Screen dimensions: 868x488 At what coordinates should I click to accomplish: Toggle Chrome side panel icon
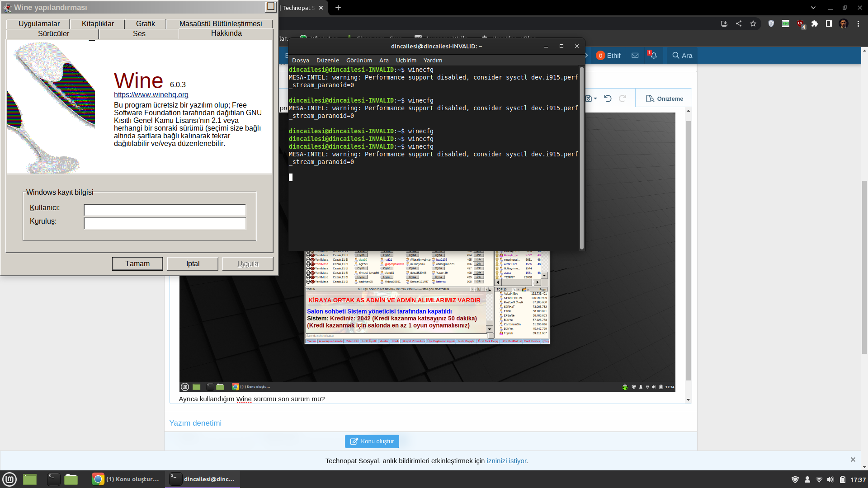(829, 23)
